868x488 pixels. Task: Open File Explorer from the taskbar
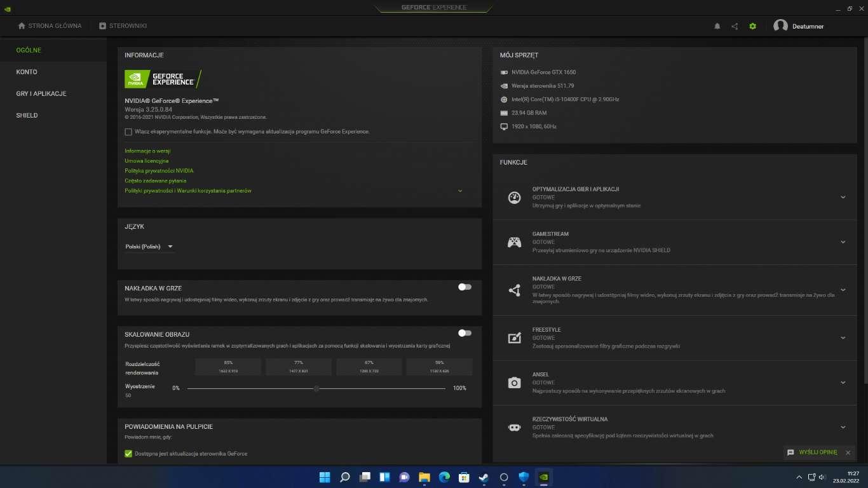[424, 477]
